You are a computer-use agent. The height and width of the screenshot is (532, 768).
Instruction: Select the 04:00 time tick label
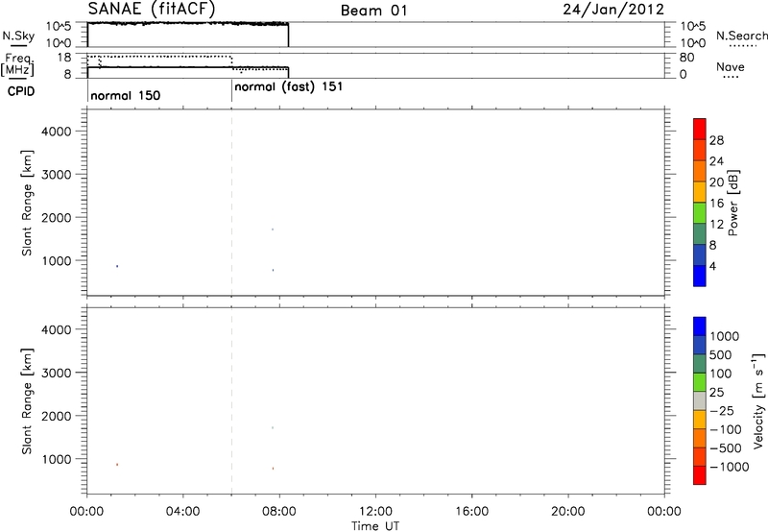coord(182,512)
